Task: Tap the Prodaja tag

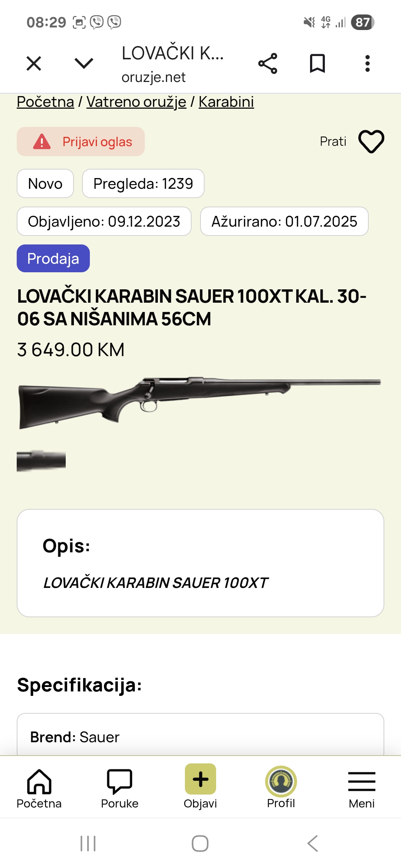Action: (x=53, y=259)
